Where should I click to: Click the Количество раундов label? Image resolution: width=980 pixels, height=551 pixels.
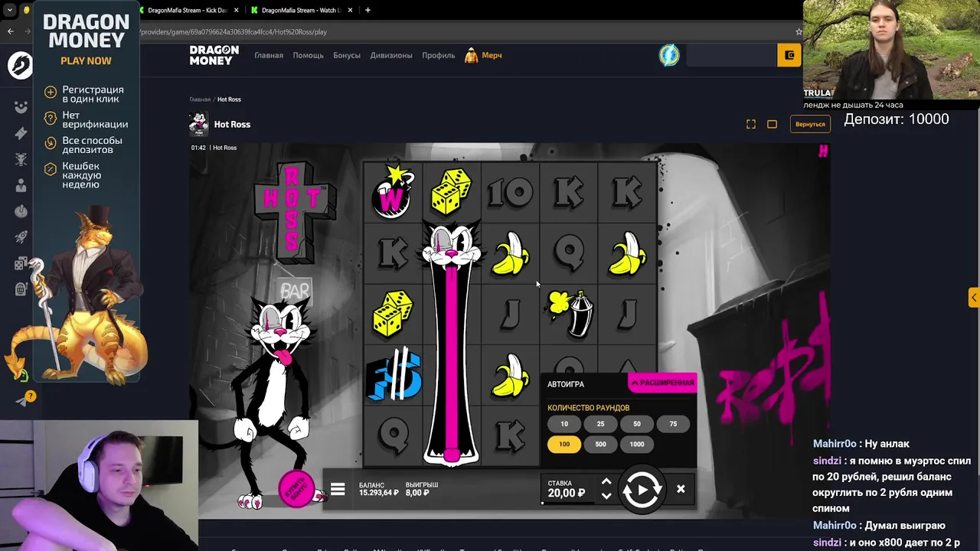click(588, 408)
